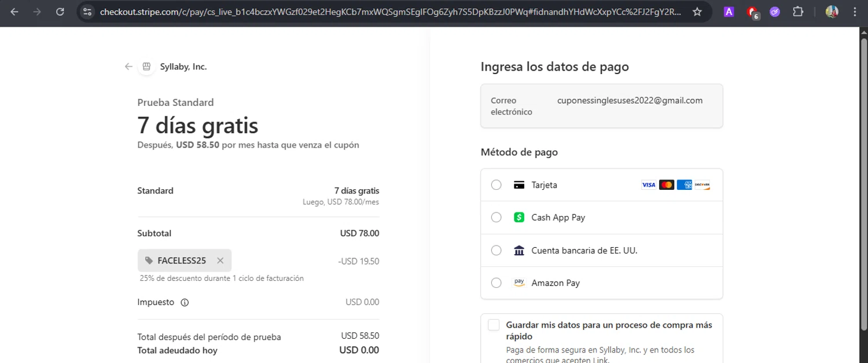The width and height of the screenshot is (868, 363).
Task: Select Tarjeta payment method
Action: tap(602, 185)
